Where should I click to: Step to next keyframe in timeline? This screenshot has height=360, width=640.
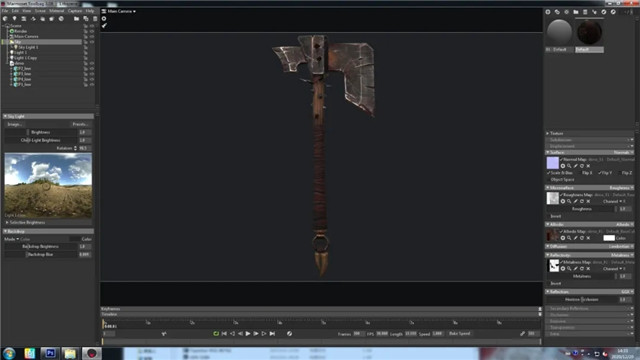click(264, 333)
